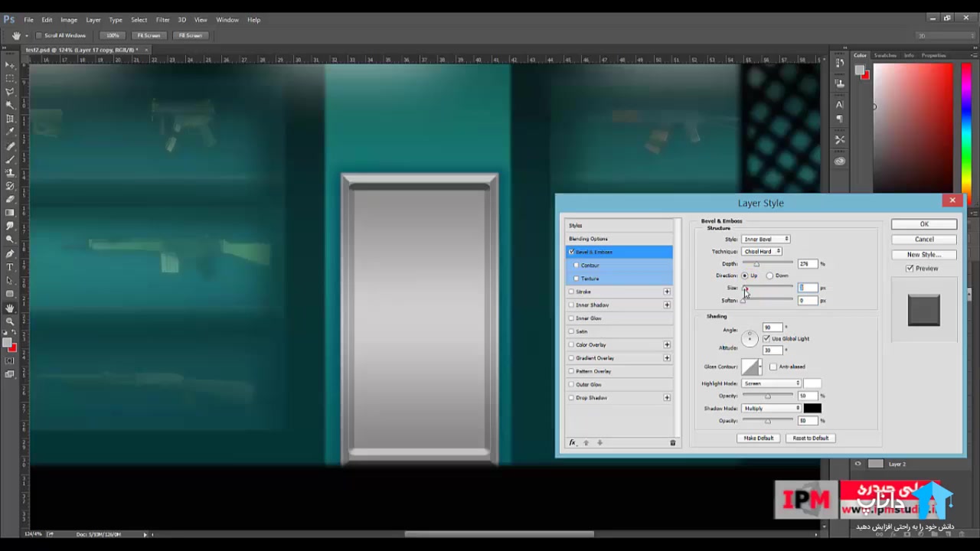Enable the Contour checkbox

pos(577,266)
